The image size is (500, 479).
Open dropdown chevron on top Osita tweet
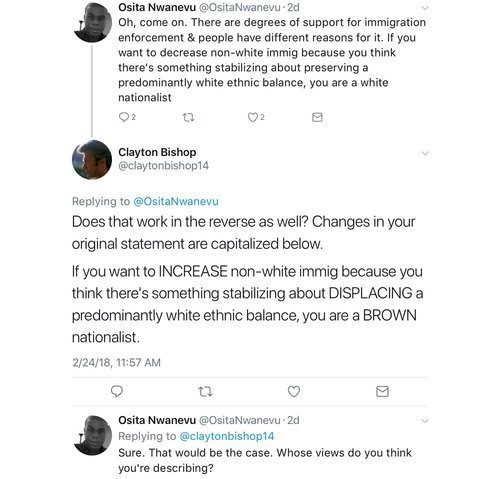tap(425, 8)
